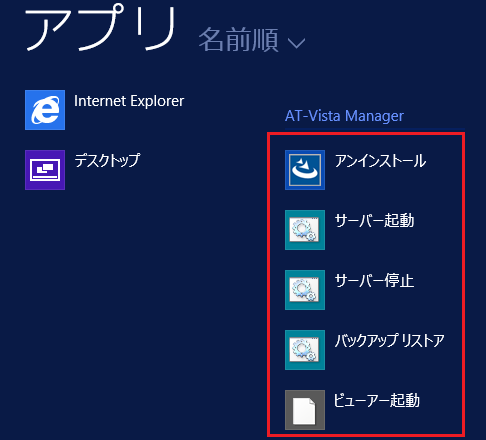486x440 pixels.
Task: Start viewer via ビューアー起動 label
Action: click(x=377, y=401)
